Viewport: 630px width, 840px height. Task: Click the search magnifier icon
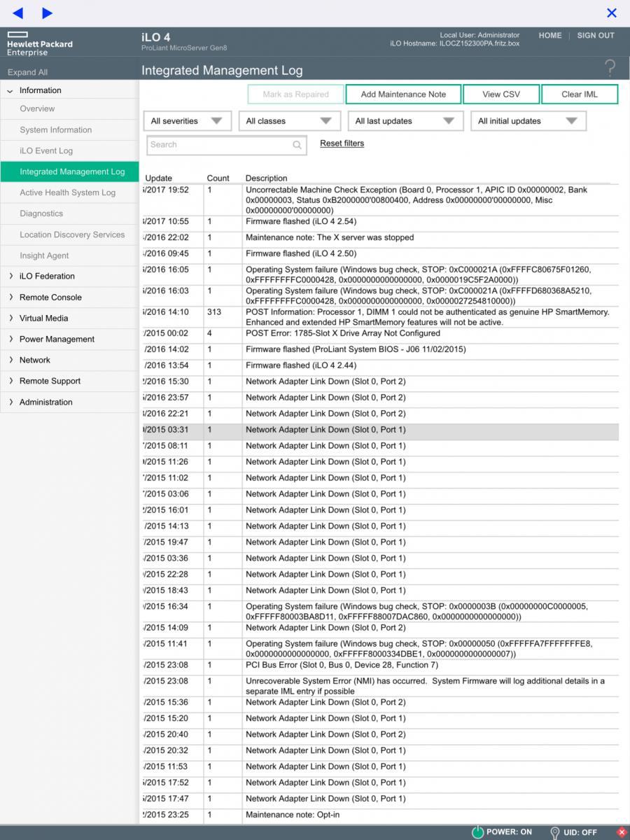(297, 145)
